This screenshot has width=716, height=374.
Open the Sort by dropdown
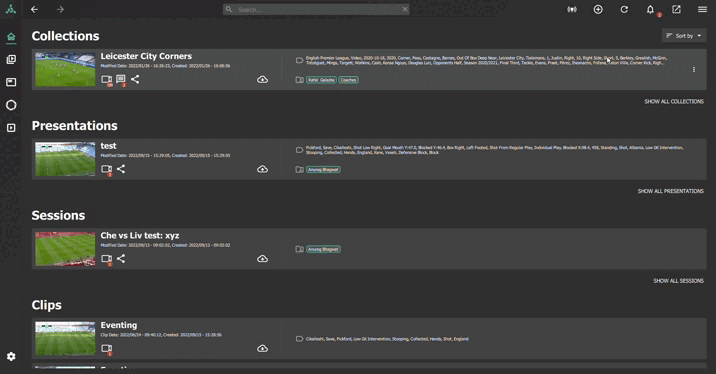tap(684, 36)
